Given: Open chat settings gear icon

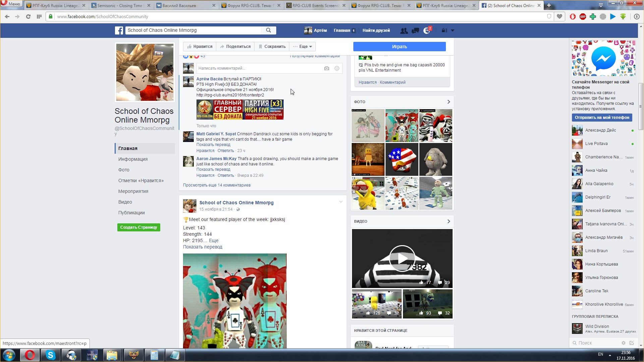Looking at the screenshot, I should pyautogui.click(x=624, y=343).
